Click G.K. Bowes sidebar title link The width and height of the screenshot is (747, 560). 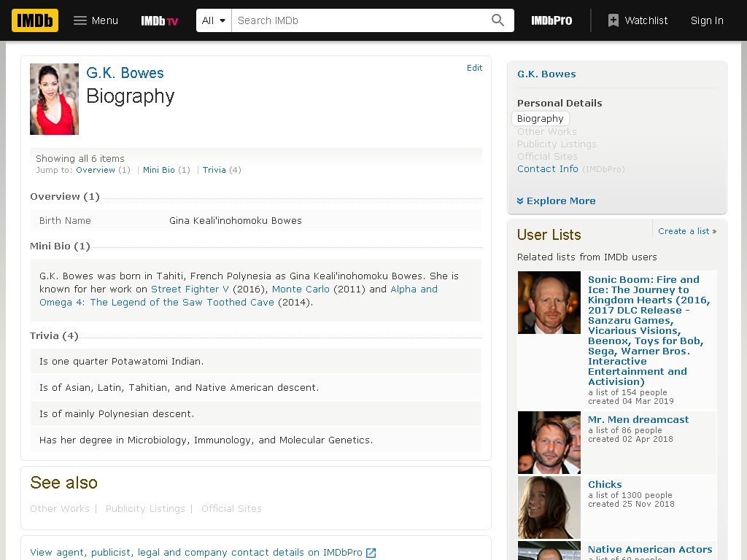(x=546, y=74)
